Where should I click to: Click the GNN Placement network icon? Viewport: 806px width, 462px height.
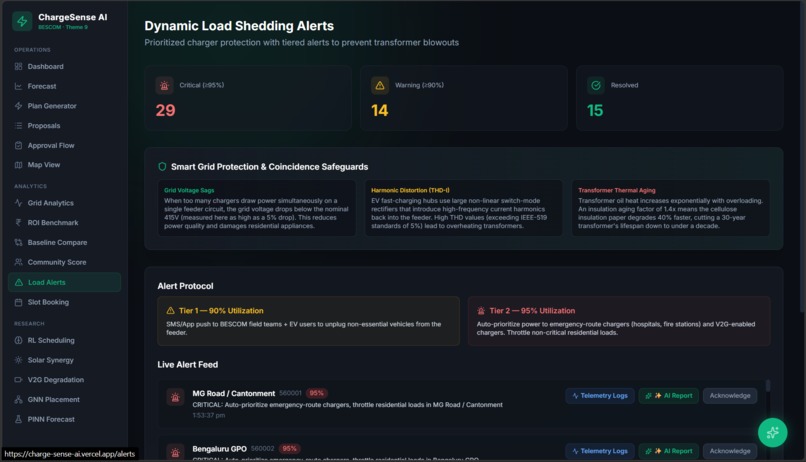point(19,399)
